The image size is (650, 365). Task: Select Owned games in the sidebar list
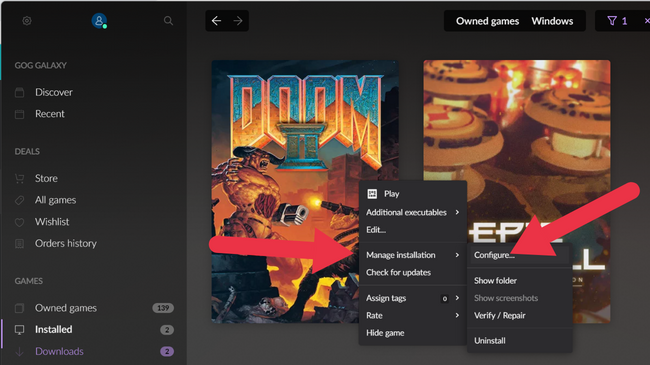[65, 308]
